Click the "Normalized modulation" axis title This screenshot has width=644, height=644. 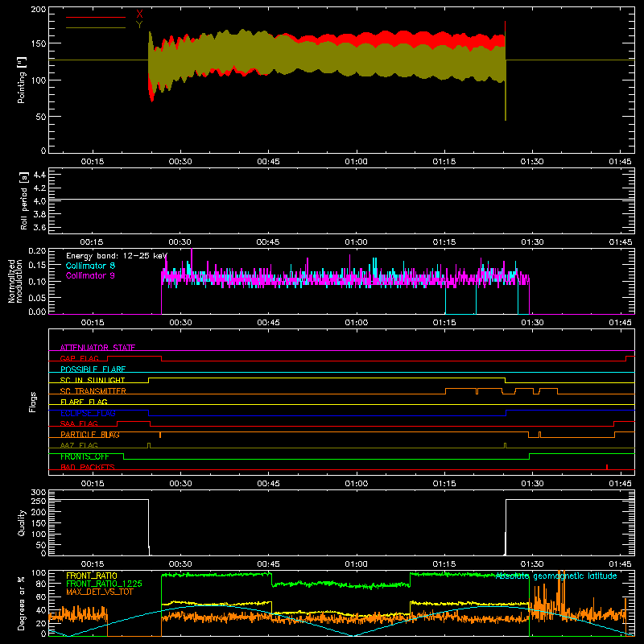(x=15, y=281)
